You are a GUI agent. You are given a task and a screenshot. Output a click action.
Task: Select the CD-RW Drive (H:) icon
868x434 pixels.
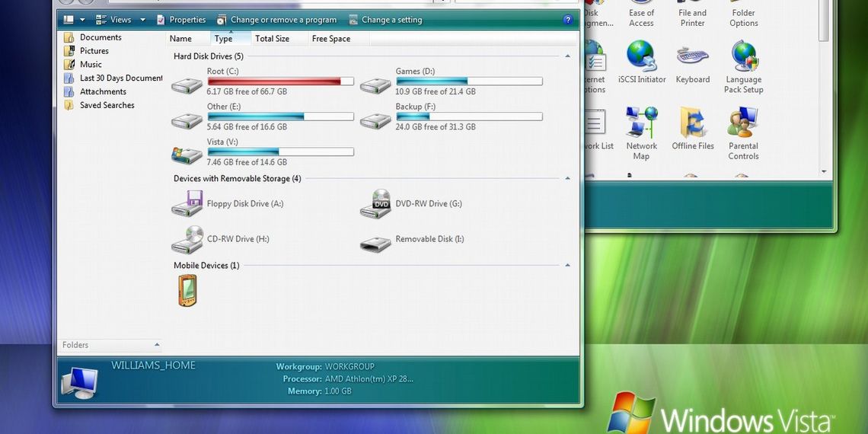(x=187, y=239)
